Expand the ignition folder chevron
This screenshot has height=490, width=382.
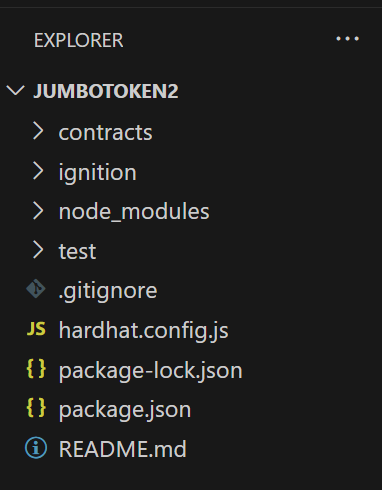[38, 171]
